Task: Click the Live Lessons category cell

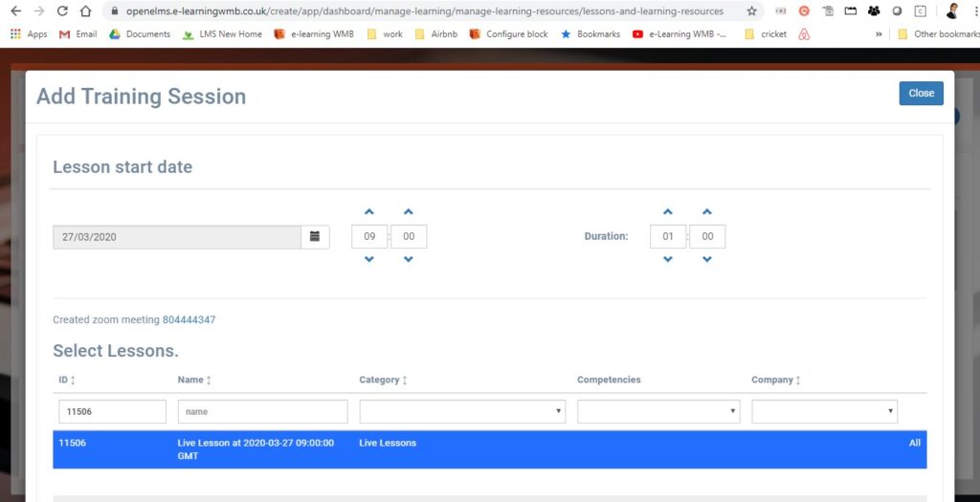Action: pos(388,443)
